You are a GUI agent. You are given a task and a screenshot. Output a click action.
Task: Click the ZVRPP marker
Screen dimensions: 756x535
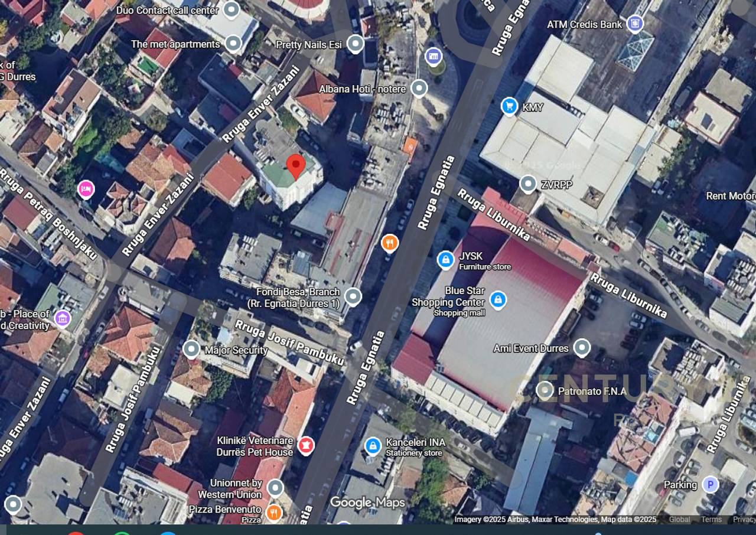pyautogui.click(x=529, y=184)
